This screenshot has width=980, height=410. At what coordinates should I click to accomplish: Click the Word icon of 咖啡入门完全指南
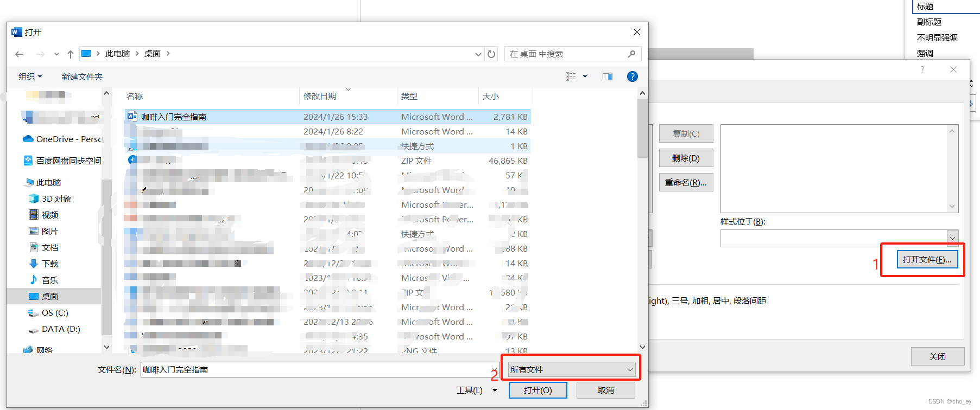pos(132,116)
